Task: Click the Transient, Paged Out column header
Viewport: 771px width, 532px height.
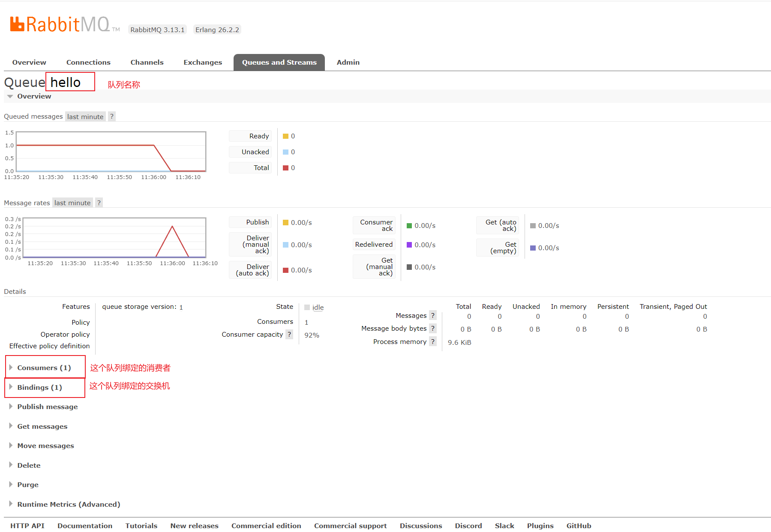Action: (x=673, y=307)
